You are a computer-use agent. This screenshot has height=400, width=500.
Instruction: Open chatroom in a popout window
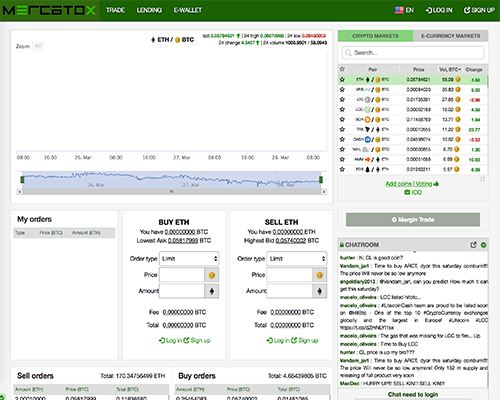coord(473,245)
